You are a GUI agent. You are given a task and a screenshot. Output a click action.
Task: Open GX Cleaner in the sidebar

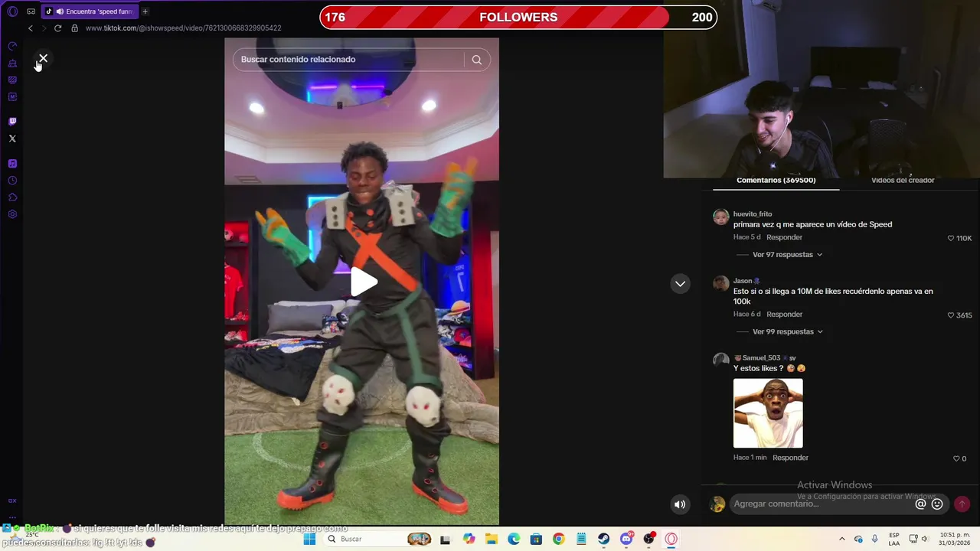(12, 63)
